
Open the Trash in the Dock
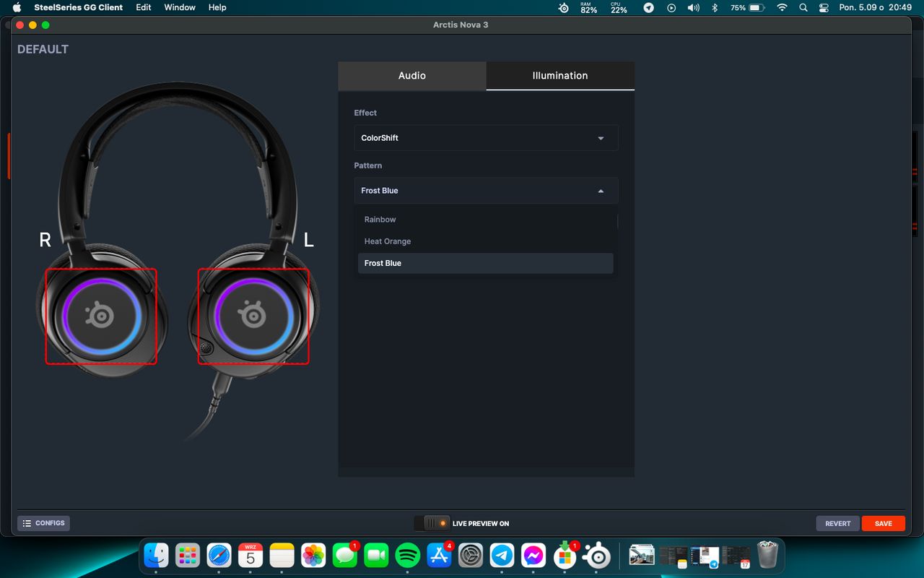coord(767,555)
